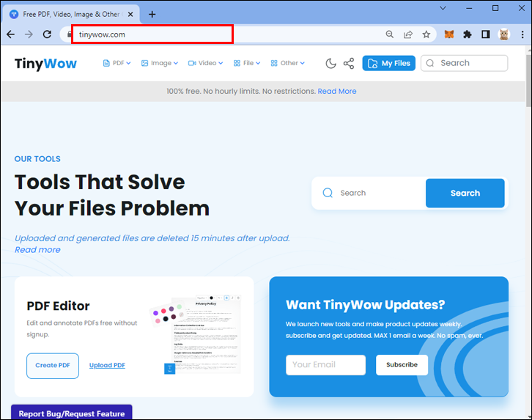Click the TinyWow logo

click(x=46, y=64)
